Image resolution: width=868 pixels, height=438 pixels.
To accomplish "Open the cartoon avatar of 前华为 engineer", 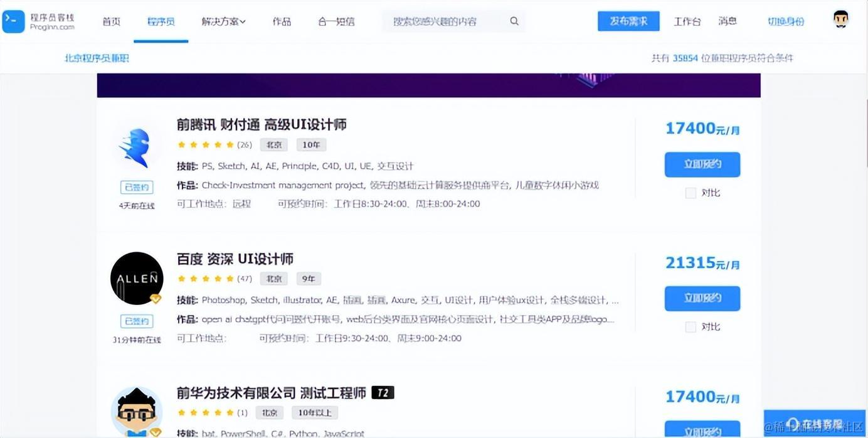I will pos(137,412).
